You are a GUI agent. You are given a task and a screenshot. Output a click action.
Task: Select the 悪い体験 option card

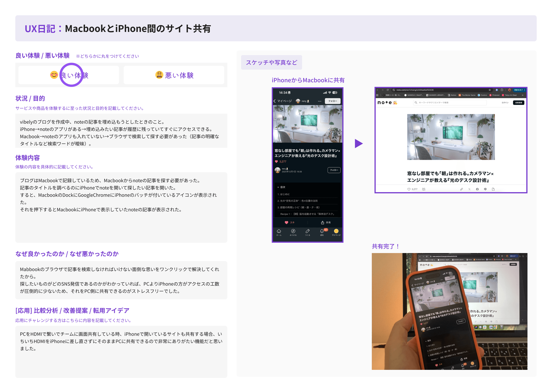click(x=174, y=75)
